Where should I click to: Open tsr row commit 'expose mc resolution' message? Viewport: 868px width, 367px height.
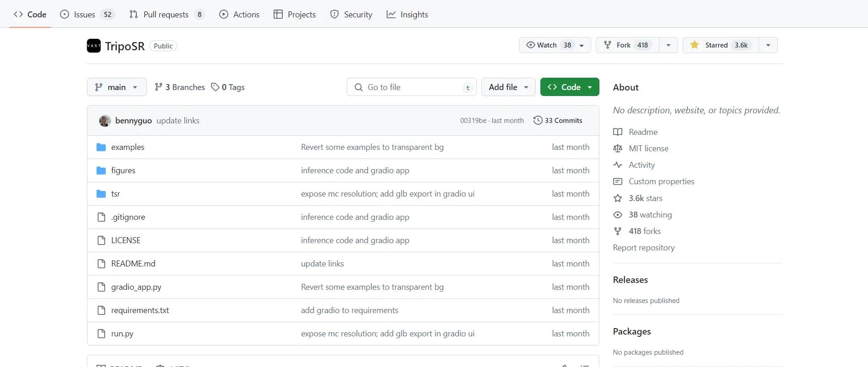pos(388,194)
